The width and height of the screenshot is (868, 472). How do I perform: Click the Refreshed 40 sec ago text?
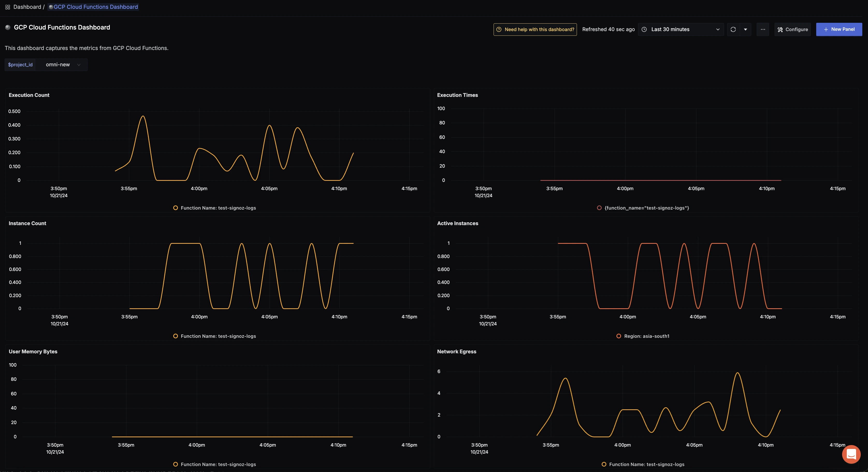click(x=608, y=30)
